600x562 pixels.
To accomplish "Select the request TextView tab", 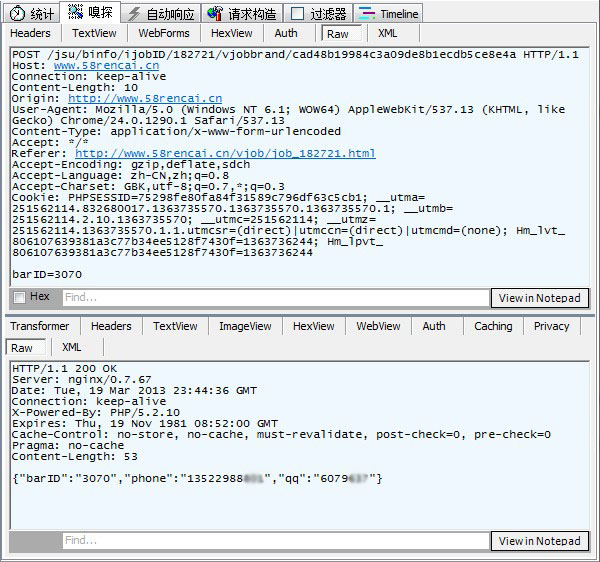I will click(x=94, y=33).
